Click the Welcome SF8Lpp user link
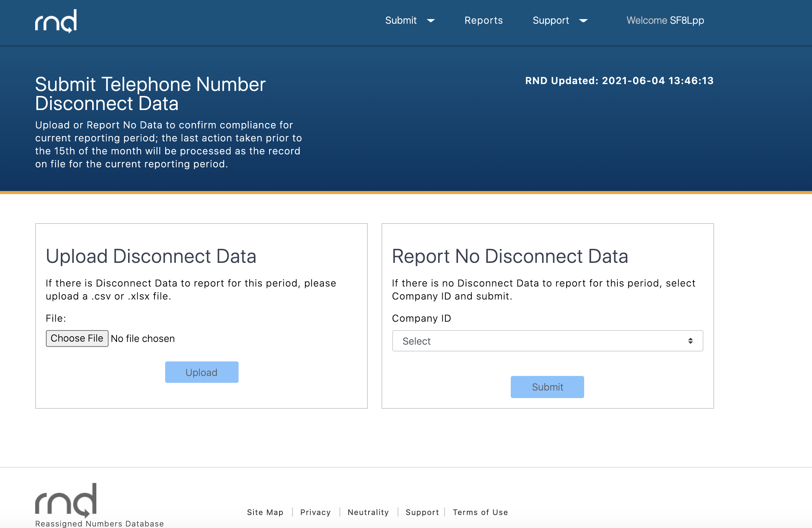 [665, 21]
